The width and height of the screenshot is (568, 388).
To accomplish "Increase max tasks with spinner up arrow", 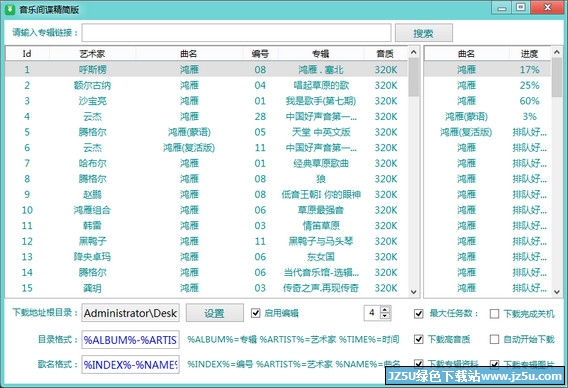I will [x=385, y=309].
